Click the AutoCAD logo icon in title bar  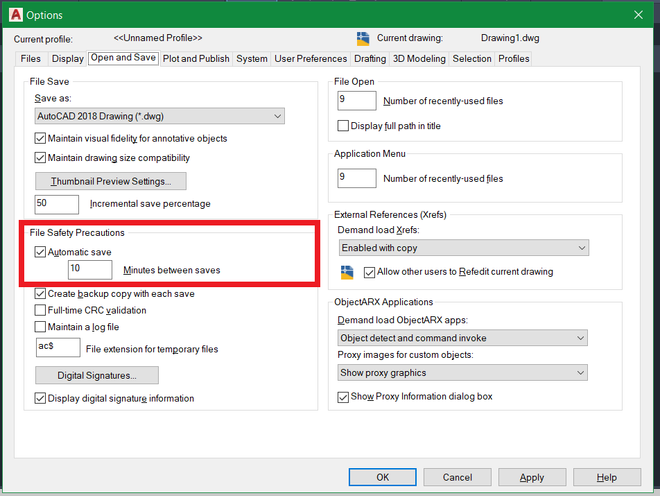tap(16, 15)
